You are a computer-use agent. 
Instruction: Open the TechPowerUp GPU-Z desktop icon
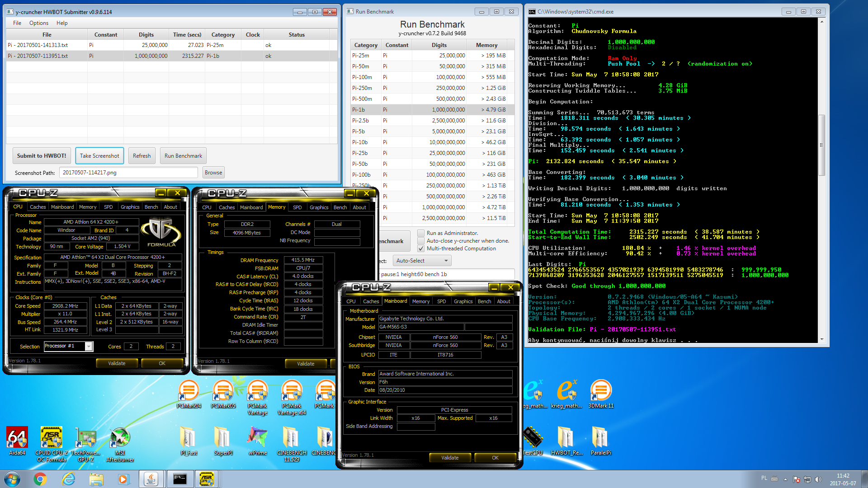tap(86, 444)
